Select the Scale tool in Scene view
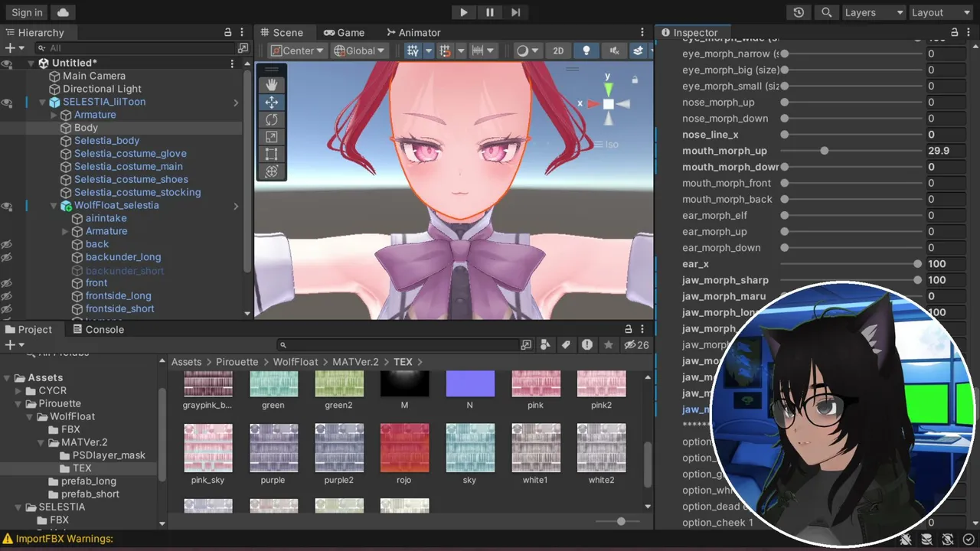Screen dimensions: 980x551 272,137
